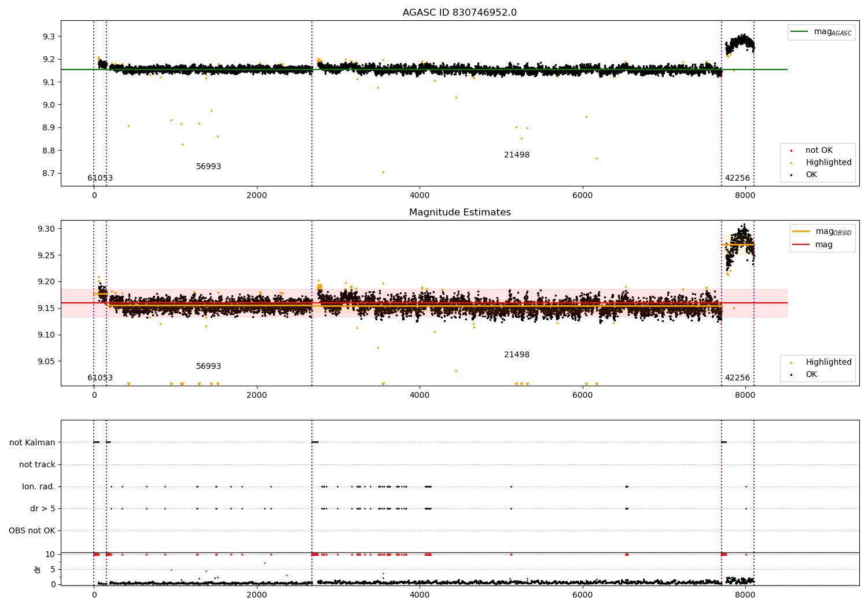This screenshot has height=608, width=868.
Task: Click "OK" in Magnitude Estimates legend
Action: [x=804, y=374]
